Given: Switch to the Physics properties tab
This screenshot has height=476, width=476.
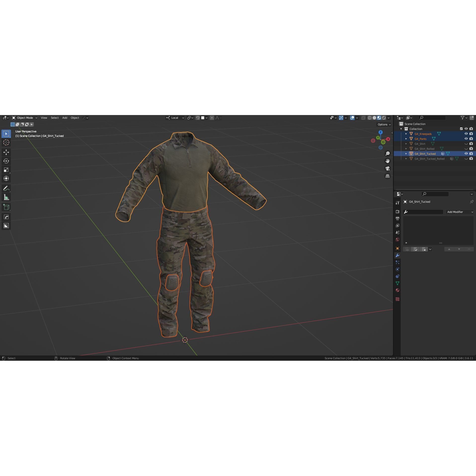Looking at the screenshot, I should tap(397, 269).
